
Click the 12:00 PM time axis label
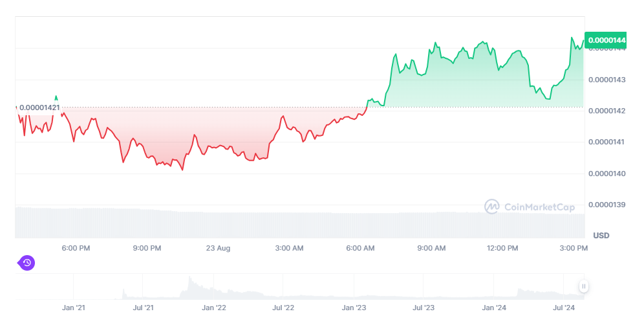[502, 248]
